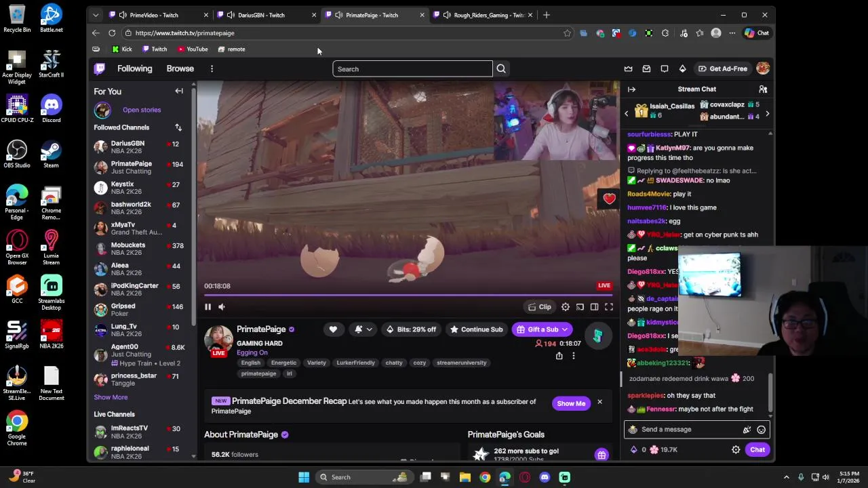Image resolution: width=868 pixels, height=488 pixels.
Task: Switch to Browse tab
Action: (x=180, y=68)
